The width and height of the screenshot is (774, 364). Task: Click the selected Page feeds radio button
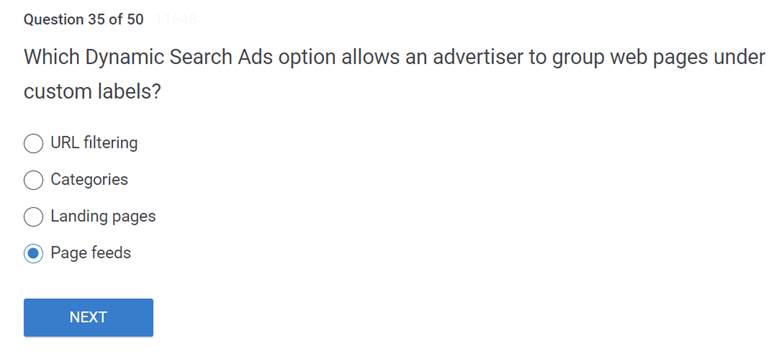[33, 253]
